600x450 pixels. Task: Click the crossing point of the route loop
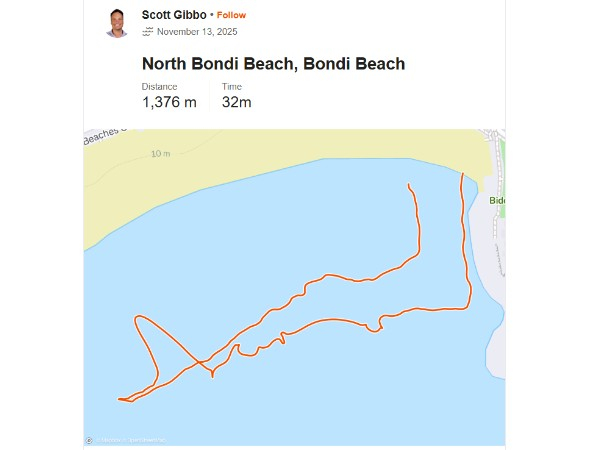pos(198,362)
